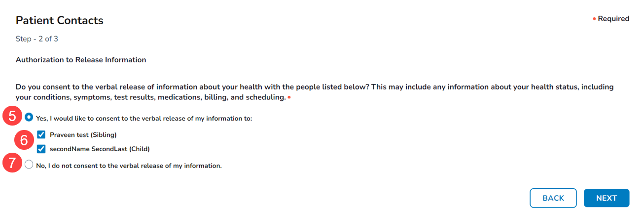The height and width of the screenshot is (214, 644).
Task: Click the "No, I do not consent" label text
Action: coord(129,166)
